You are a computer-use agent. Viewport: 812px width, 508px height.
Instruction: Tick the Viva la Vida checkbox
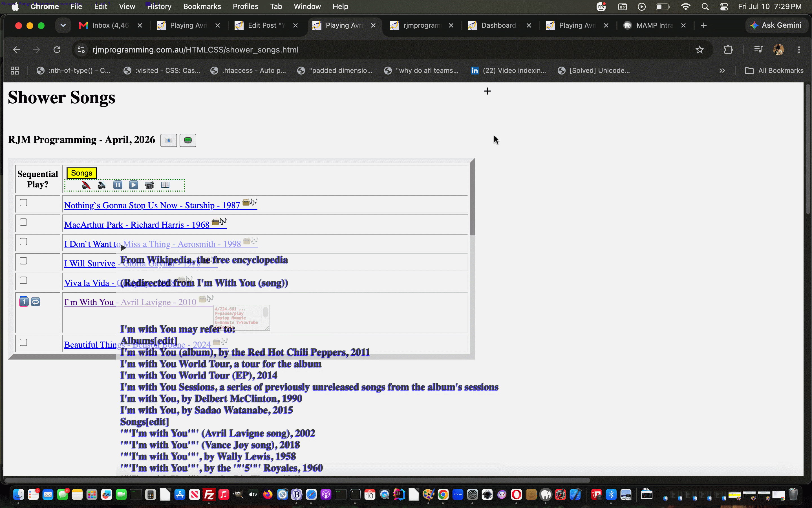pyautogui.click(x=23, y=280)
